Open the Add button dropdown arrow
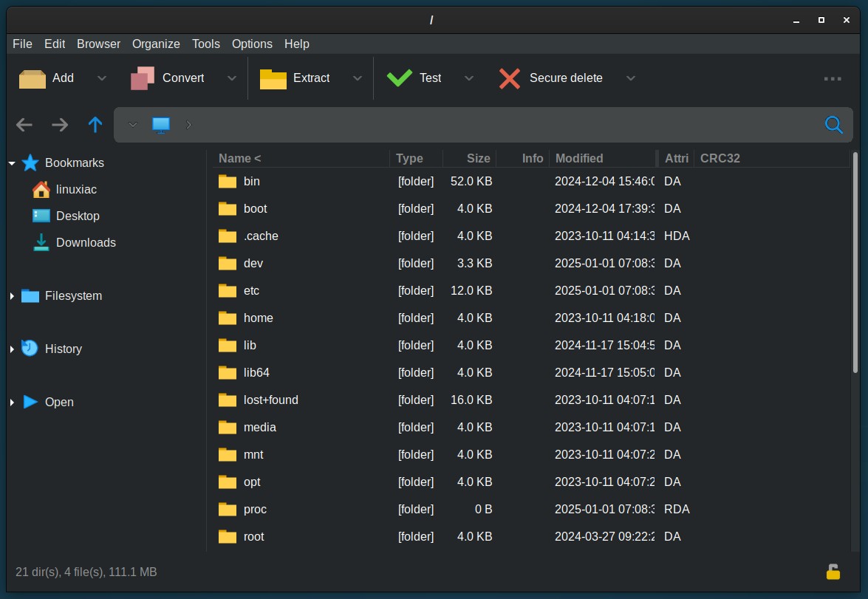 [x=101, y=78]
